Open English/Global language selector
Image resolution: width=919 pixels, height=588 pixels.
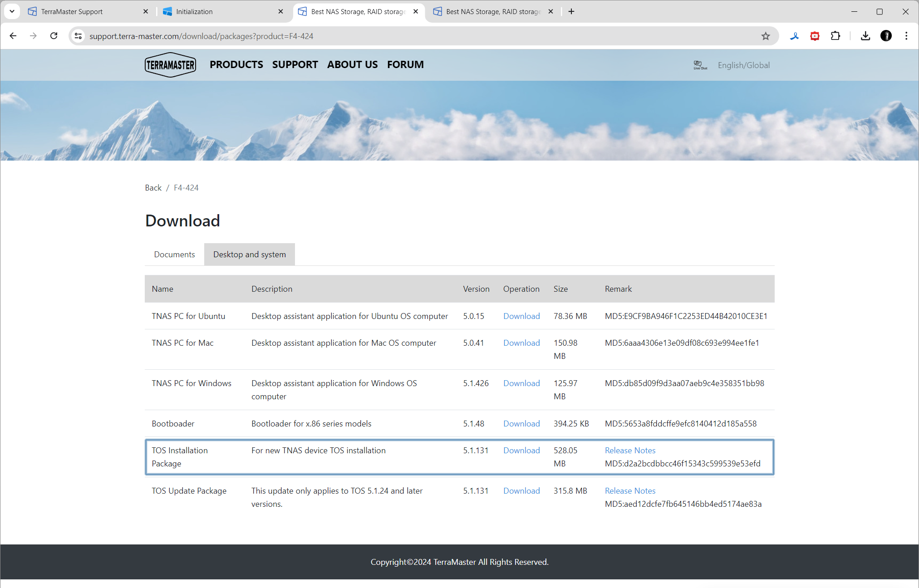click(x=743, y=65)
